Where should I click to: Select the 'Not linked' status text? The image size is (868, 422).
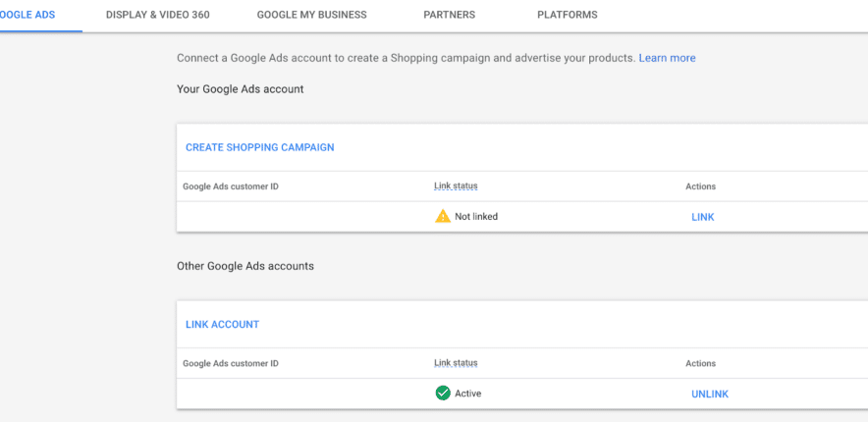pyautogui.click(x=476, y=217)
